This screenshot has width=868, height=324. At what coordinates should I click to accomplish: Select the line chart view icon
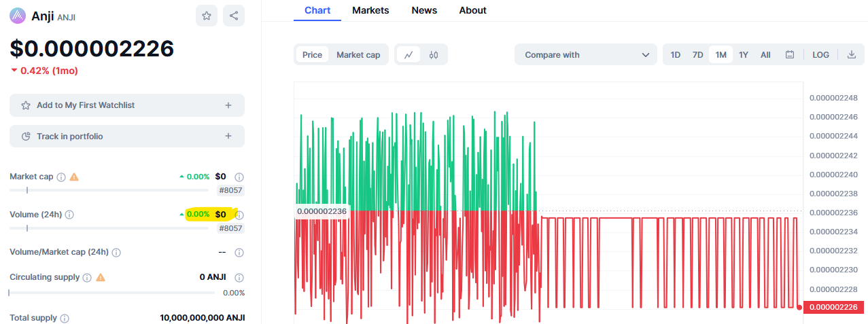click(409, 55)
